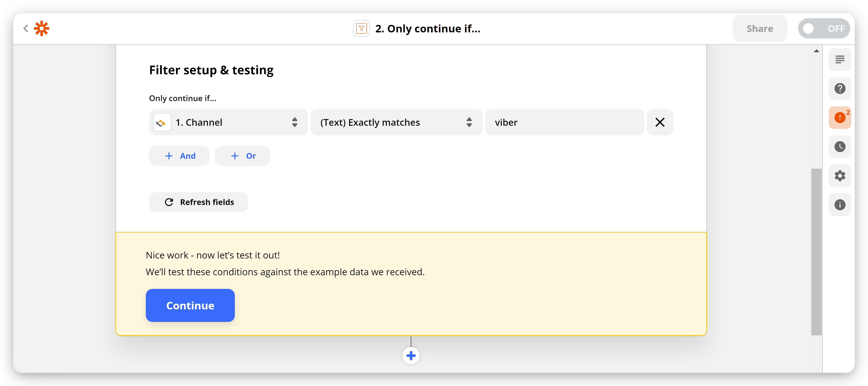868x386 pixels.
Task: Open the help question mark panel
Action: coord(840,89)
